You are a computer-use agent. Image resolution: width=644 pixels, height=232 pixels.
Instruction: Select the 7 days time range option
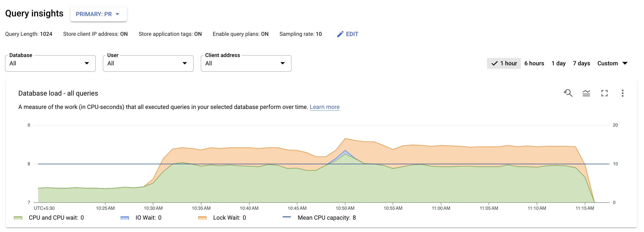pyautogui.click(x=581, y=63)
